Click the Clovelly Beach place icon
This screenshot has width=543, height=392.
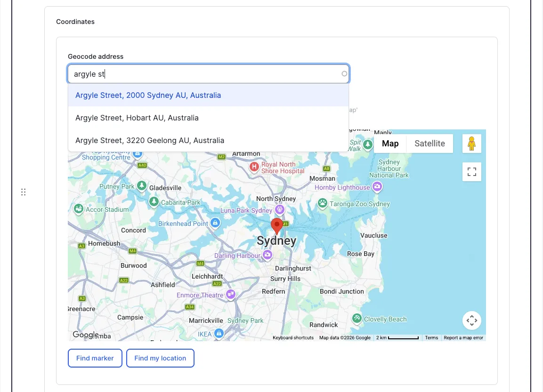(x=357, y=318)
